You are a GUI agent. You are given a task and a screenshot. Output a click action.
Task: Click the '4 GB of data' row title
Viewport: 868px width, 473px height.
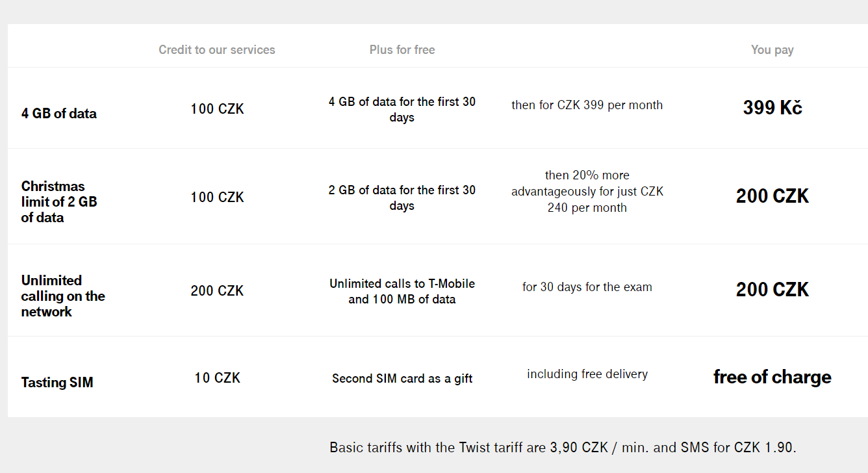[58, 113]
